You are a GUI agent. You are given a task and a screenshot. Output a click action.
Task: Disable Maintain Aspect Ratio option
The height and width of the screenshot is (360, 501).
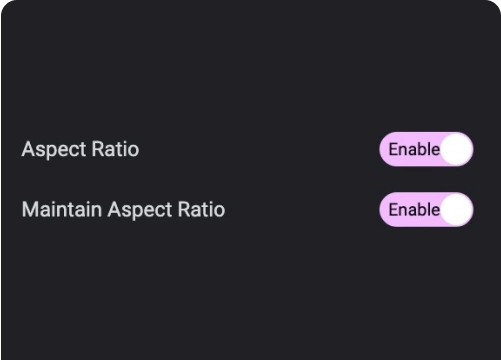pos(426,209)
